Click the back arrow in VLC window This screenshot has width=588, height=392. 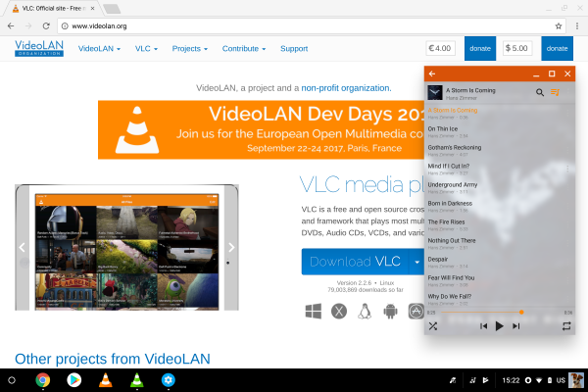[x=433, y=73]
